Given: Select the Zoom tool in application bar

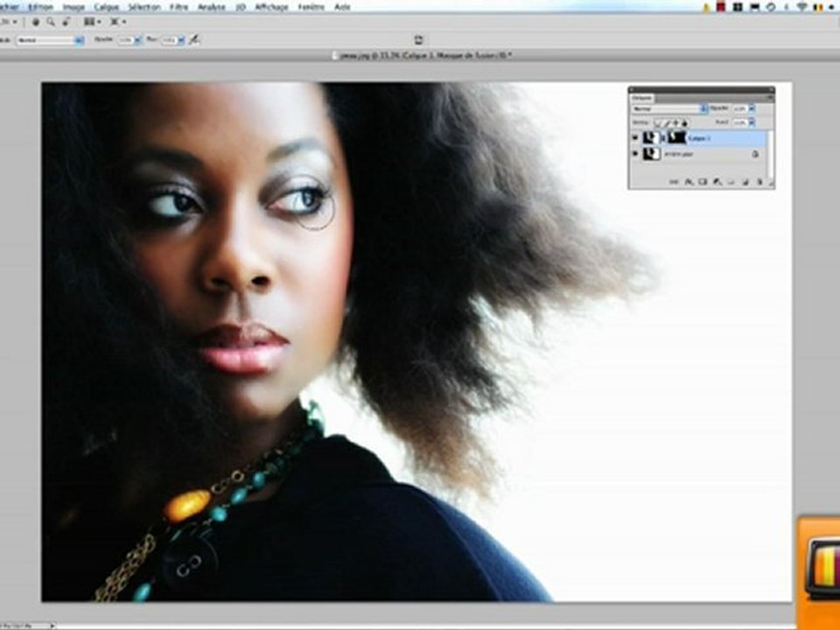Looking at the screenshot, I should pos(51,22).
